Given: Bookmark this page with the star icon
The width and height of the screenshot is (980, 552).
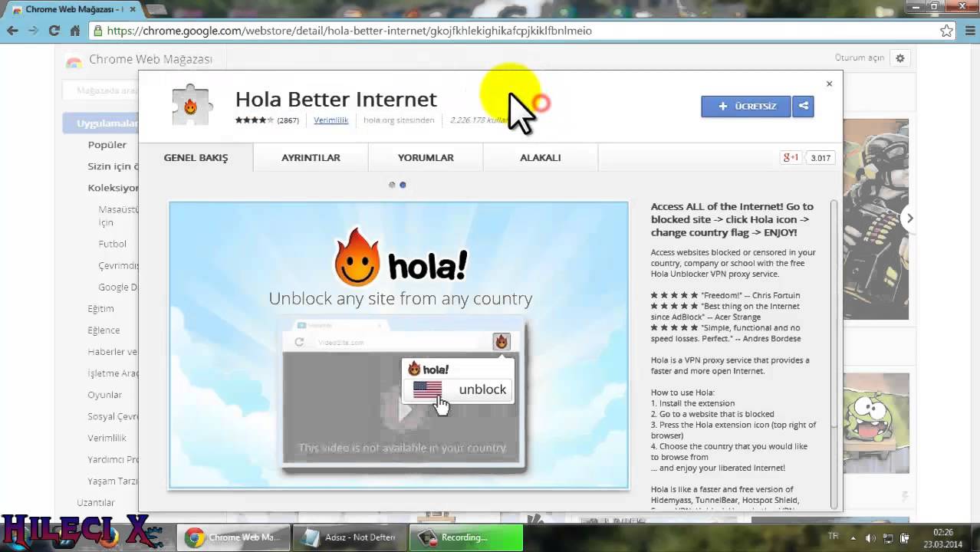Looking at the screenshot, I should 946,31.
